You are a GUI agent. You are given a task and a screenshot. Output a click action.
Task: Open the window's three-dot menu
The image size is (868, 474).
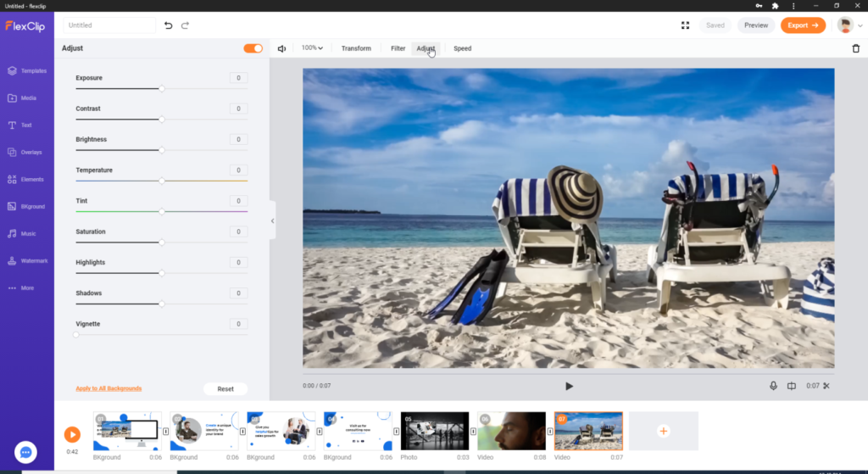click(x=793, y=6)
